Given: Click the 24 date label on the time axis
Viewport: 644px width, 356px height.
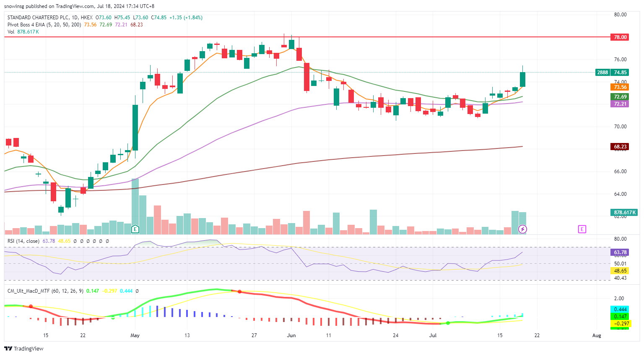Looking at the screenshot, I should click(396, 335).
